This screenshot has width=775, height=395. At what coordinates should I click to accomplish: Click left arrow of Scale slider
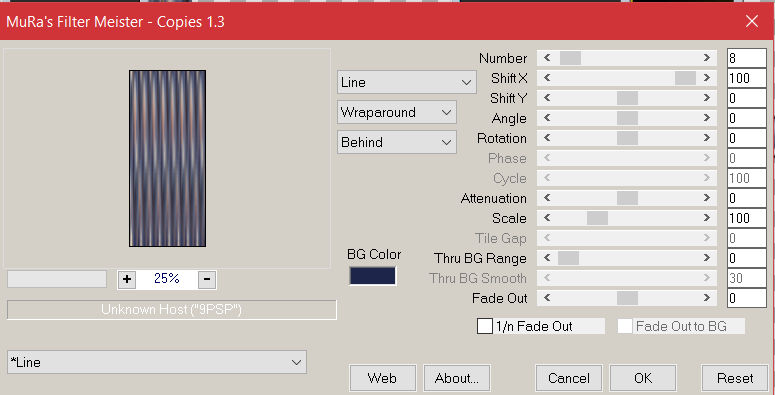click(547, 218)
